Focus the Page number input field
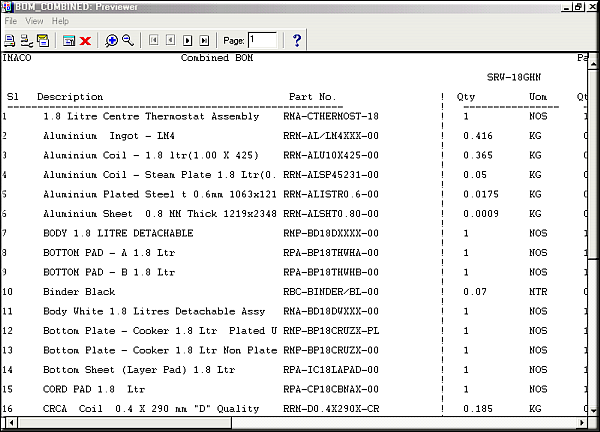The height and width of the screenshot is (432, 600). [263, 40]
